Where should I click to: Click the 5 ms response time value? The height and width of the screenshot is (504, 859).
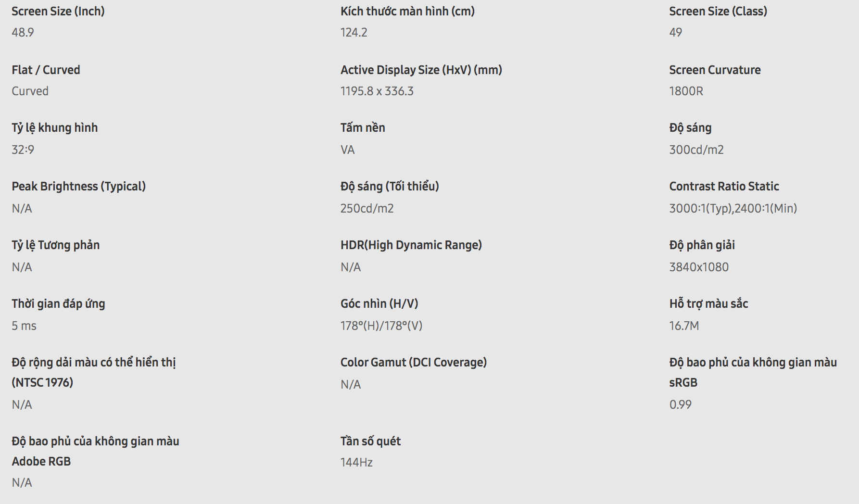tap(24, 326)
